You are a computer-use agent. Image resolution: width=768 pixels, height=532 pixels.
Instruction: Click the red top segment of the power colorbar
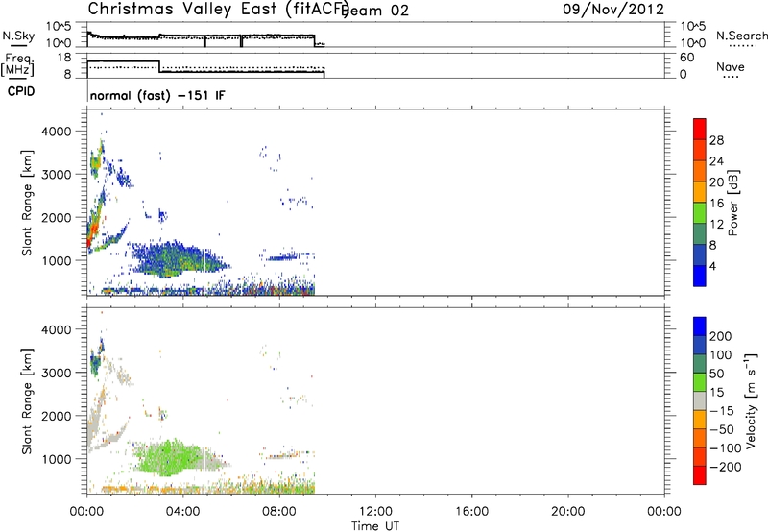(700, 129)
